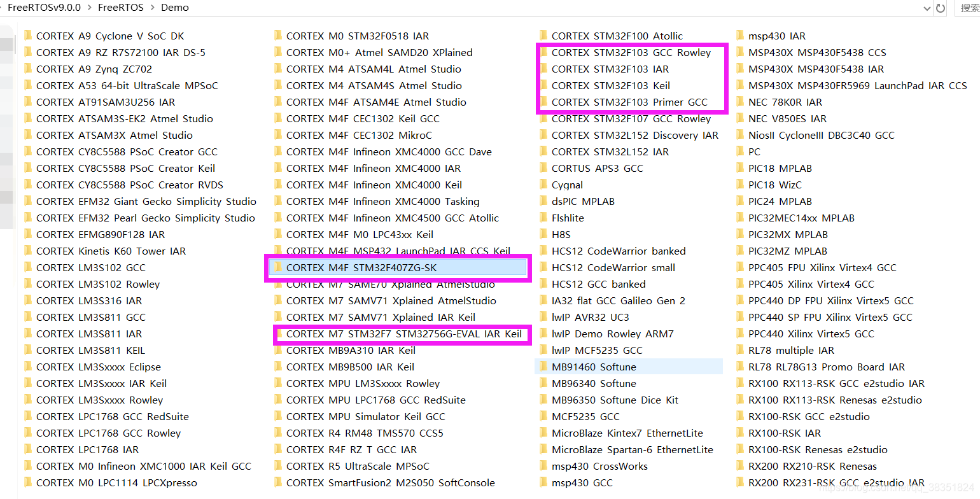Image resolution: width=980 pixels, height=499 pixels.
Task: Select the CORTUS APS3 GCC name
Action: point(598,168)
